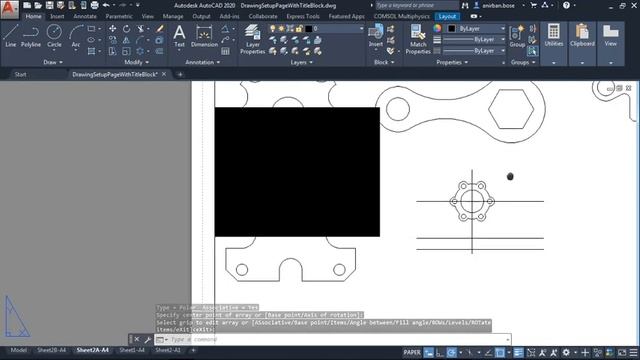The width and height of the screenshot is (640, 360).
Task: Select the Text annotation tool
Action: pyautogui.click(x=179, y=36)
